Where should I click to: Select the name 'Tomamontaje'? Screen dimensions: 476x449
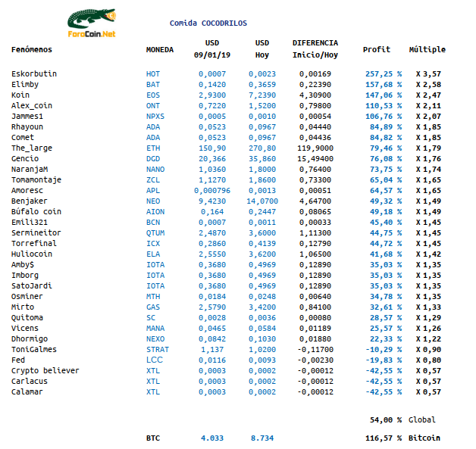pos(36,180)
